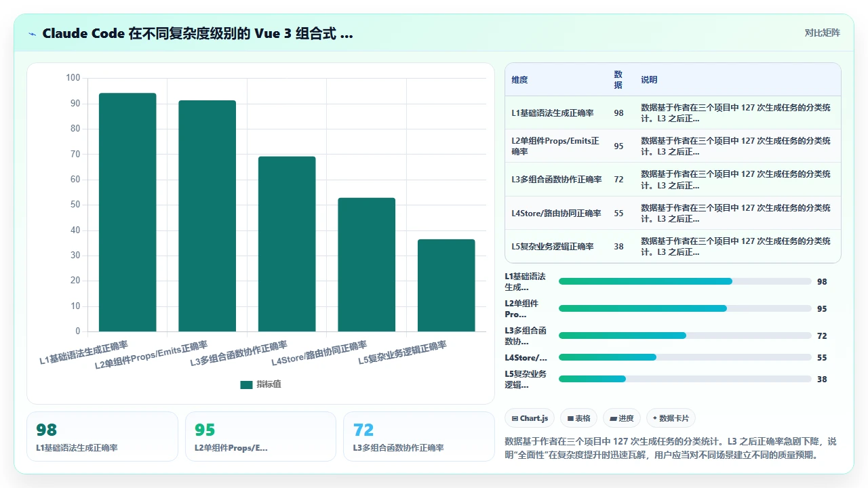
Task: Click the L2单组件Props/Emits正确率 chart bar
Action: point(208,216)
